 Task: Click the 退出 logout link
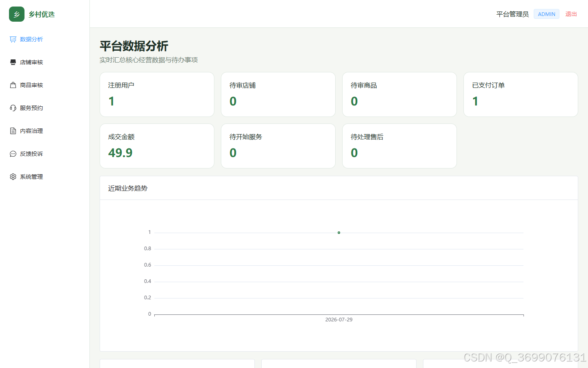tap(571, 14)
